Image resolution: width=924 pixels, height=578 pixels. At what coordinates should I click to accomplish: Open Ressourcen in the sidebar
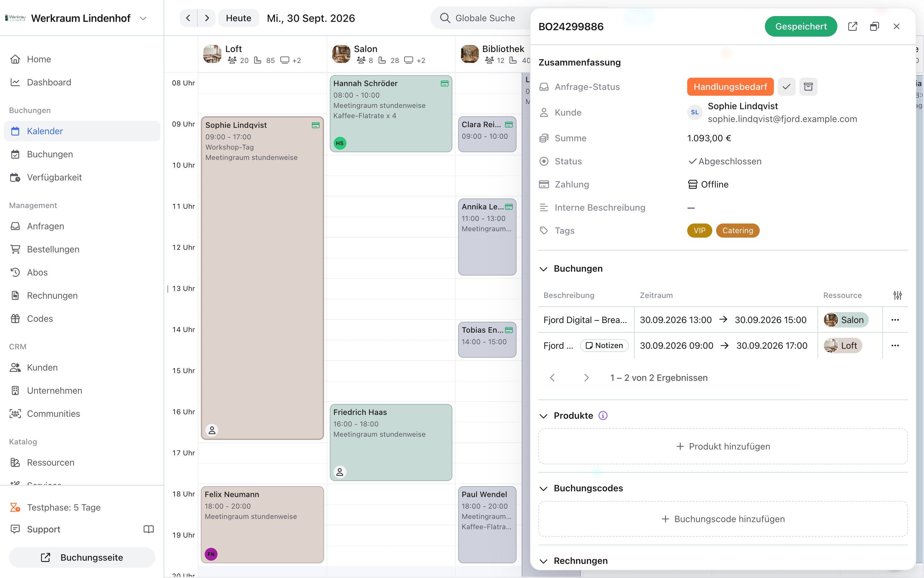tap(82, 462)
